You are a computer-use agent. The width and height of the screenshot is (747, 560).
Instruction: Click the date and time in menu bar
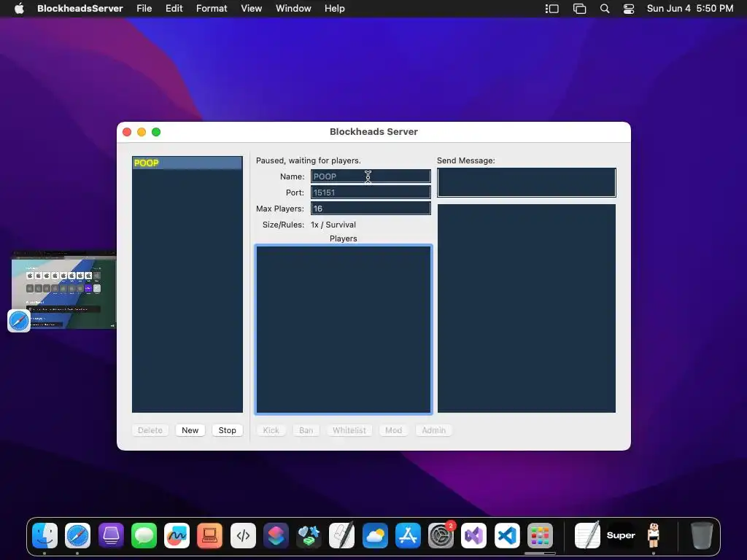coord(690,9)
